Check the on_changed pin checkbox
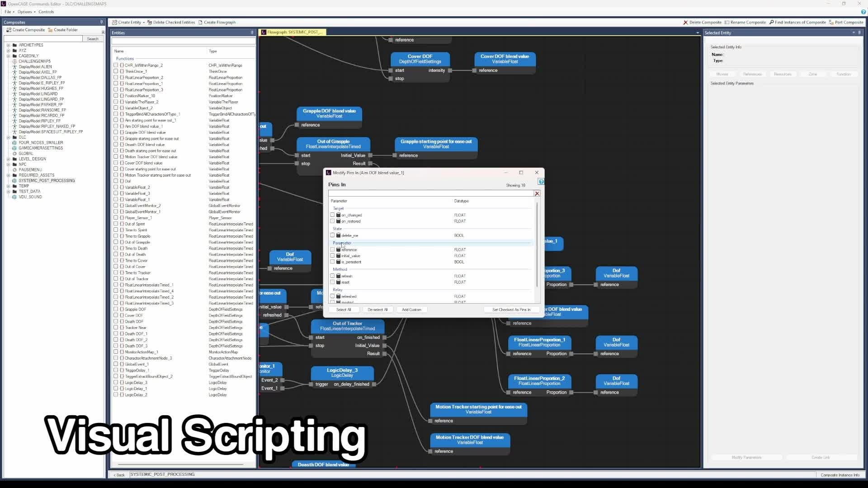The width and height of the screenshot is (868, 488). point(333,215)
